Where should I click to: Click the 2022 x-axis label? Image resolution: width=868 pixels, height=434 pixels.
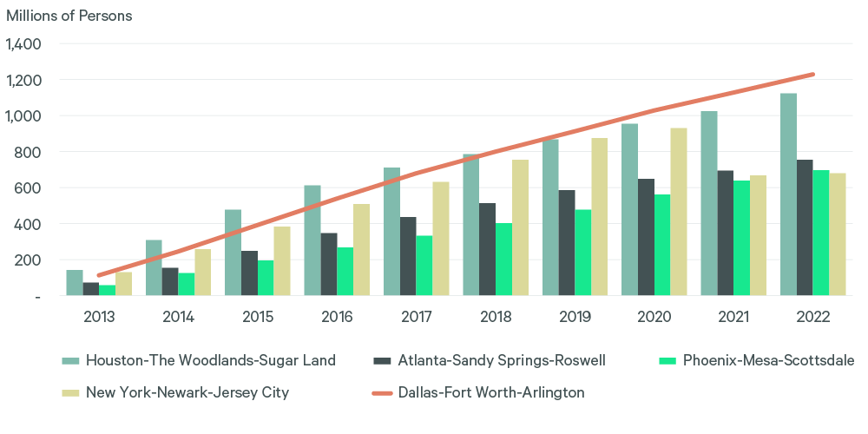813,317
